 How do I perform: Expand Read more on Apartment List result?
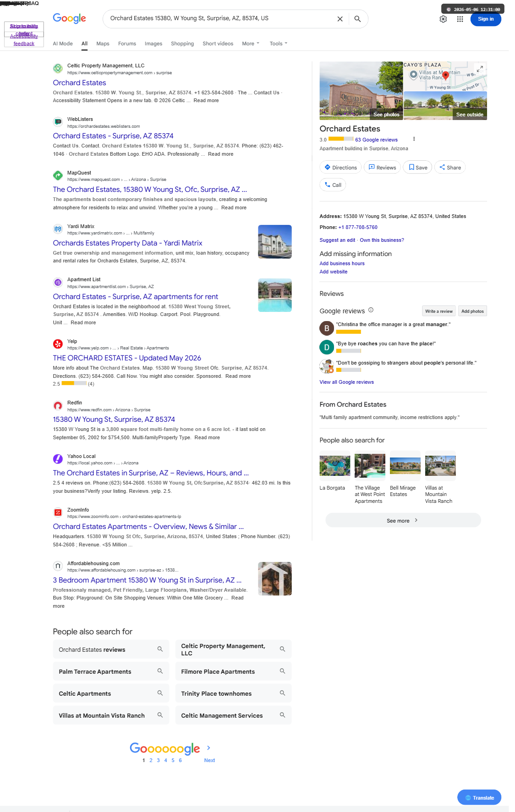[x=83, y=323]
